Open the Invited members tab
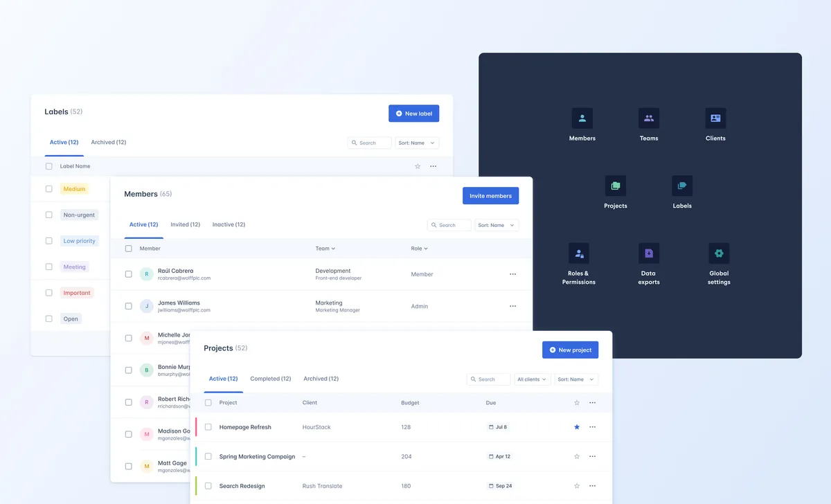This screenshot has height=504, width=831. [185, 224]
